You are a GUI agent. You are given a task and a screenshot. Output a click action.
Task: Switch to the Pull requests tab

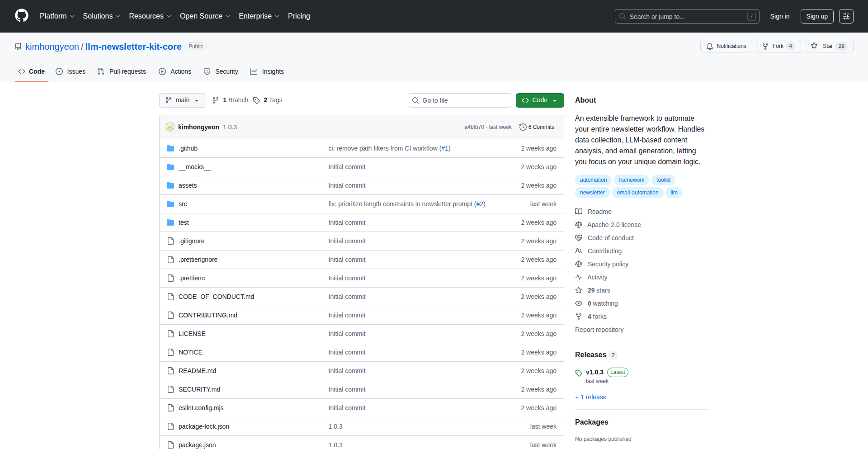(122, 71)
